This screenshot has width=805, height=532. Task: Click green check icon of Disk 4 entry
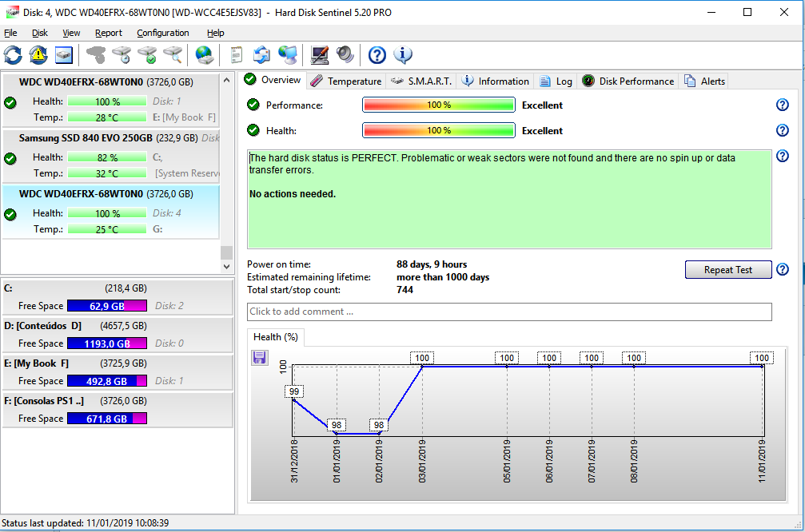click(10, 214)
